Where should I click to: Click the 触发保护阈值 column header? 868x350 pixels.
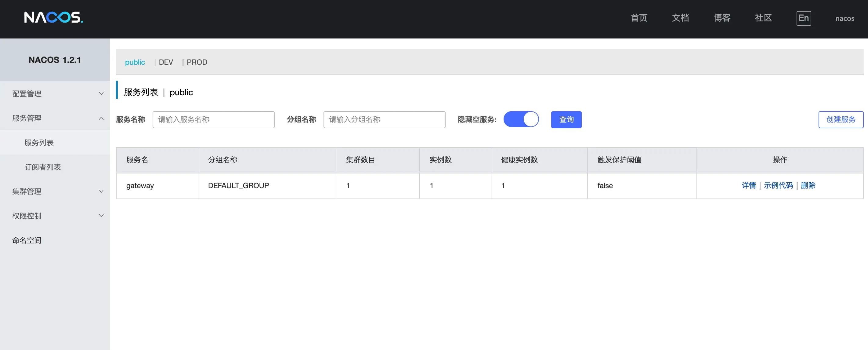(642, 160)
